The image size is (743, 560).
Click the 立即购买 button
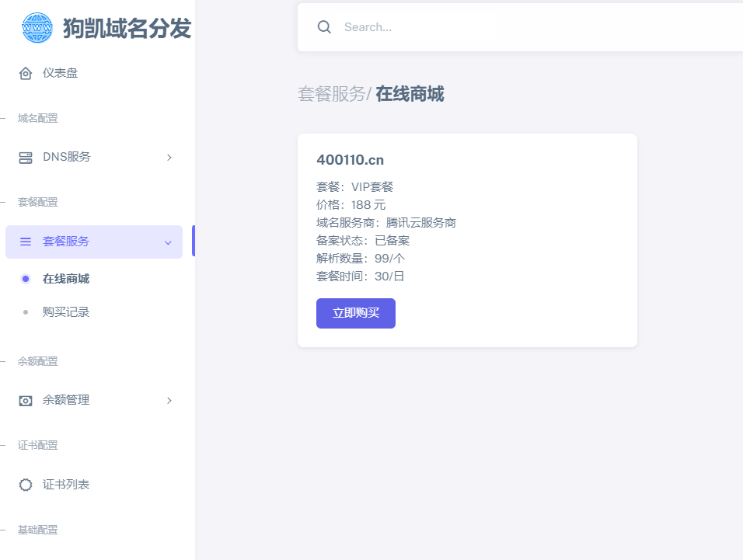[x=356, y=313]
